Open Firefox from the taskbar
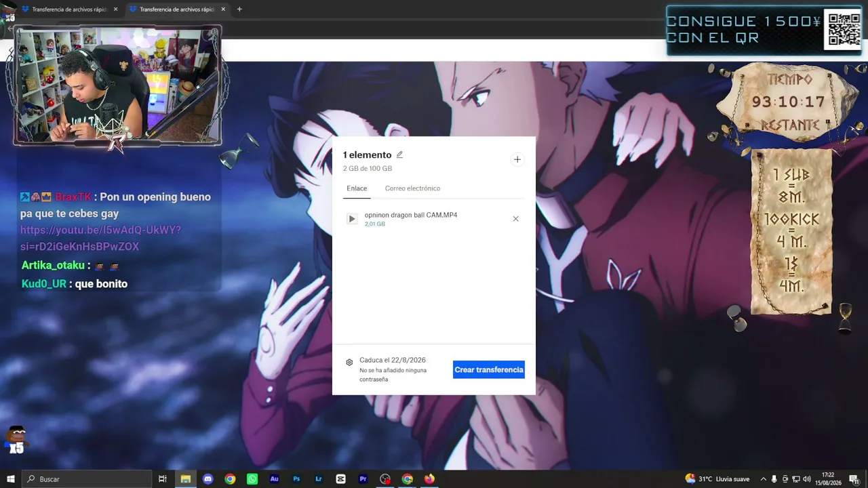 click(429, 479)
